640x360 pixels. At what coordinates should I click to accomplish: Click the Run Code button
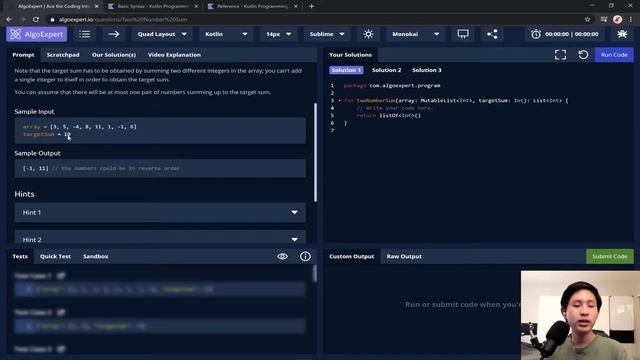pos(614,55)
